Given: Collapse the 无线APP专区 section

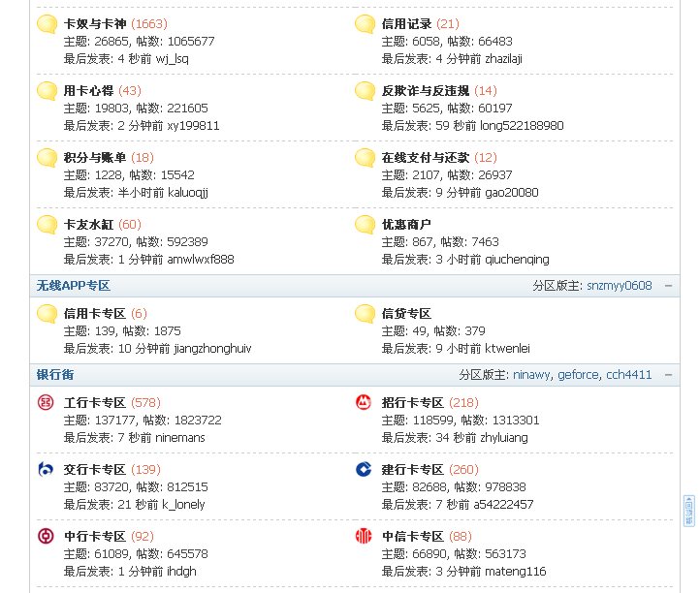Looking at the screenshot, I should 668,286.
